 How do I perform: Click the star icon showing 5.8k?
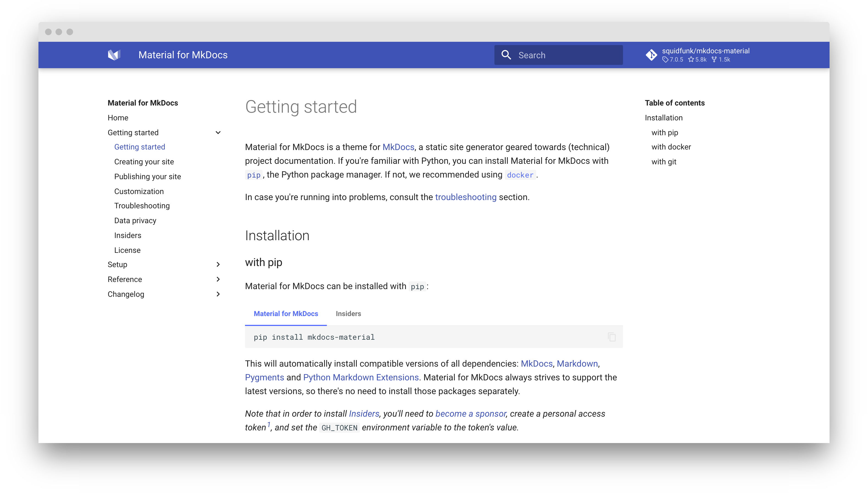[x=691, y=60]
